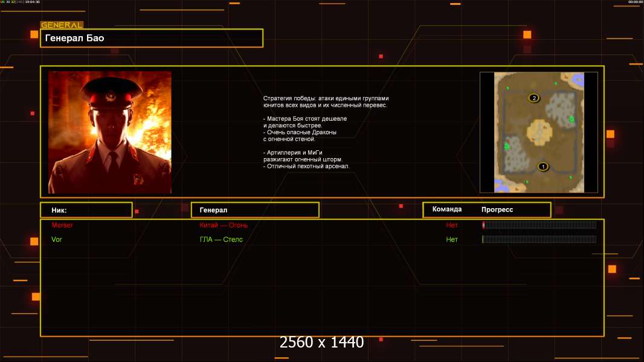Click the battlefield minimap preview
This screenshot has height=362, width=644.
pos(539,132)
